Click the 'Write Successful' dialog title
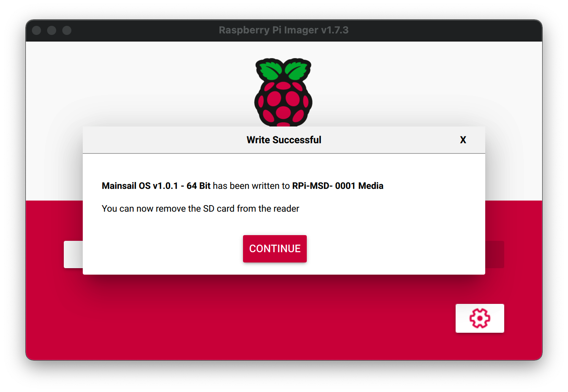This screenshot has width=568, height=392. pos(284,140)
